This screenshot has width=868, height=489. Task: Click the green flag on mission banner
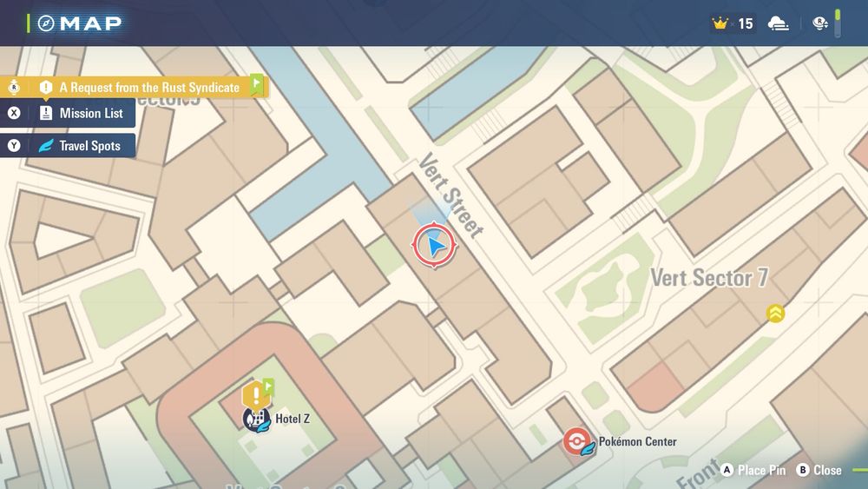click(x=256, y=85)
